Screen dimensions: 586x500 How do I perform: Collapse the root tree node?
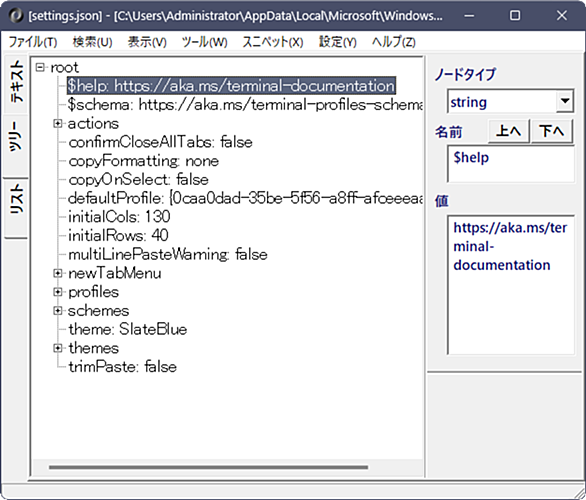pos(40,68)
